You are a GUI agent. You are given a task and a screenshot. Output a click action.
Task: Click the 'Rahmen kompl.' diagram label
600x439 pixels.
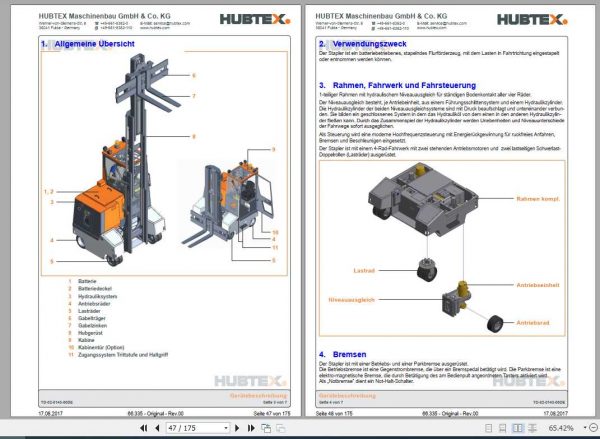(x=538, y=199)
